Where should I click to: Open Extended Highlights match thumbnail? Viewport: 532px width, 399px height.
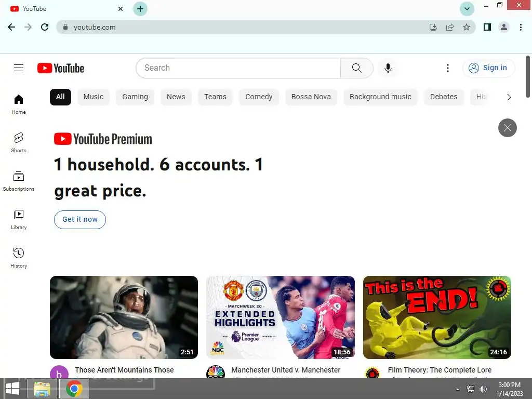(281, 317)
